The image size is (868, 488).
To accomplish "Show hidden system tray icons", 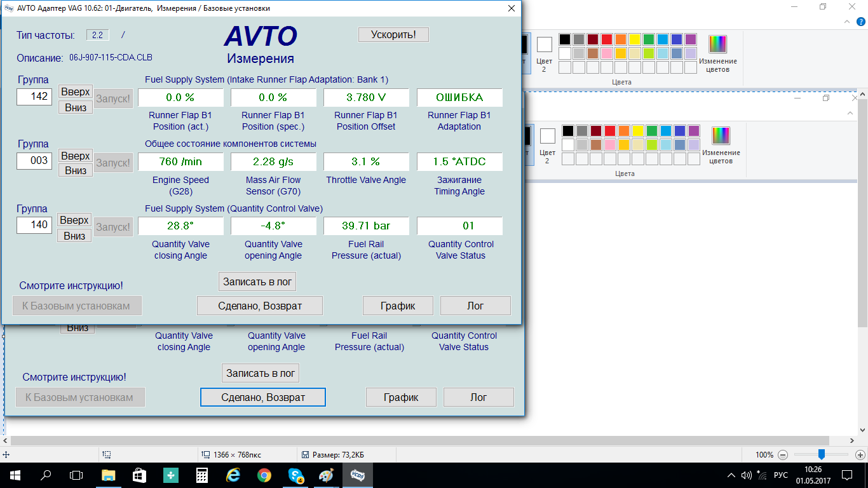I will tap(731, 475).
